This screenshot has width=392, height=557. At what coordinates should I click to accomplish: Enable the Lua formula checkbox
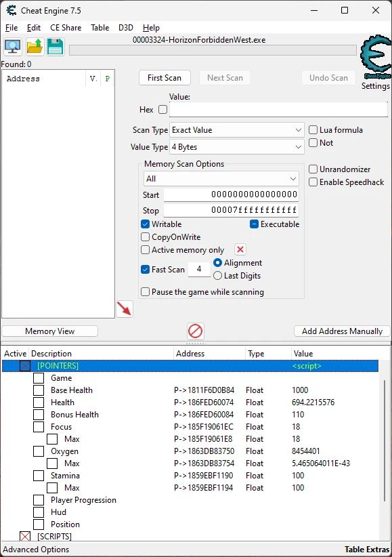click(313, 130)
